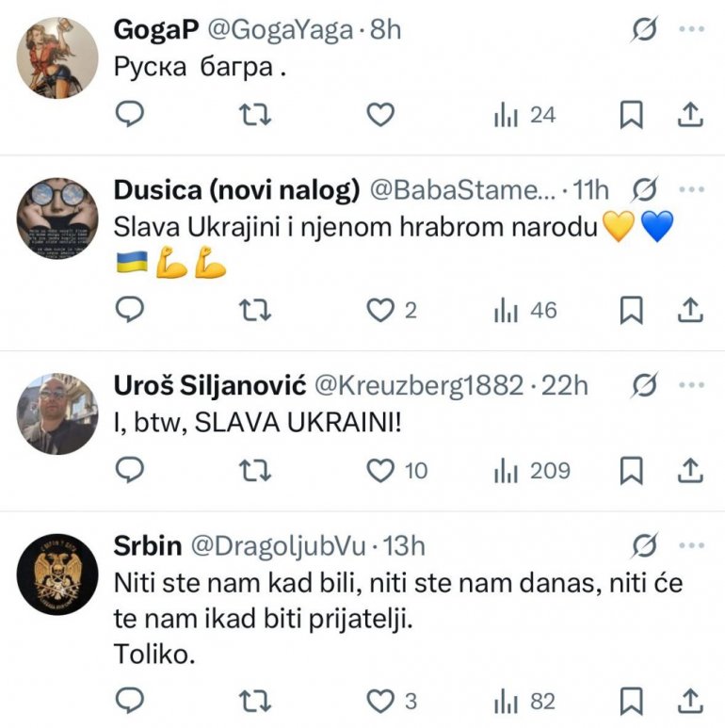Like Dusica's Slava Ukrajini tweet

(379, 310)
